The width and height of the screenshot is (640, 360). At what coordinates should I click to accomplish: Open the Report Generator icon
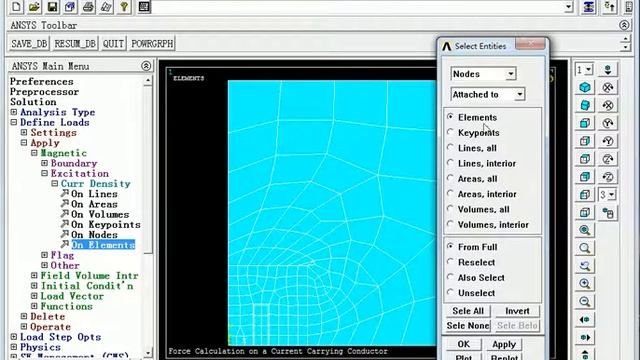[106, 7]
